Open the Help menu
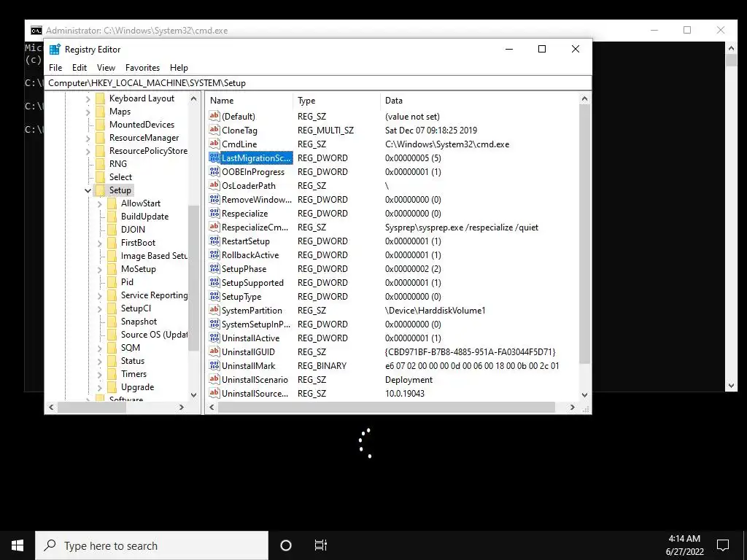Viewport: 747px width, 560px height. tap(179, 68)
